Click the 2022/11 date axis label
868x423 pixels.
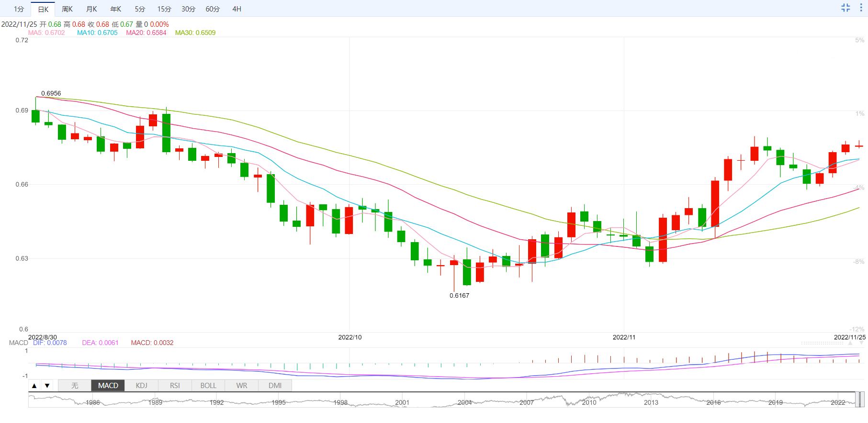coord(624,337)
